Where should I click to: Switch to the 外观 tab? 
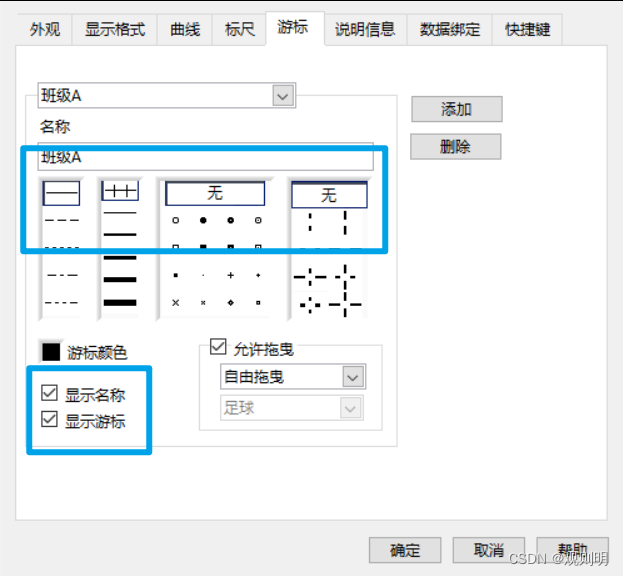44,29
